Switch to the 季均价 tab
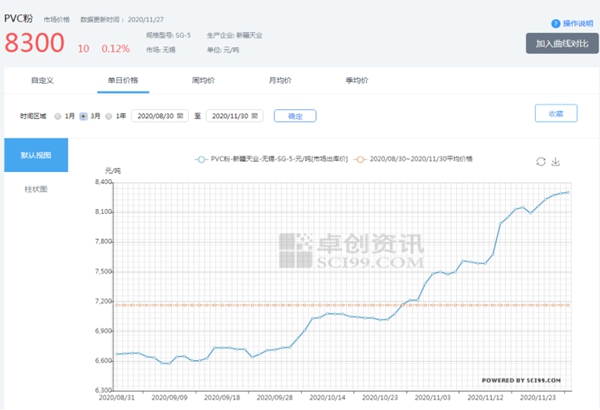This screenshot has width=600, height=410. (357, 80)
